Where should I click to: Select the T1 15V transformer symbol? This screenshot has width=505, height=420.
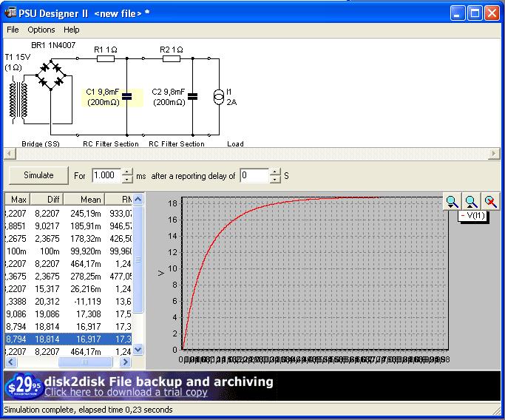[20, 98]
